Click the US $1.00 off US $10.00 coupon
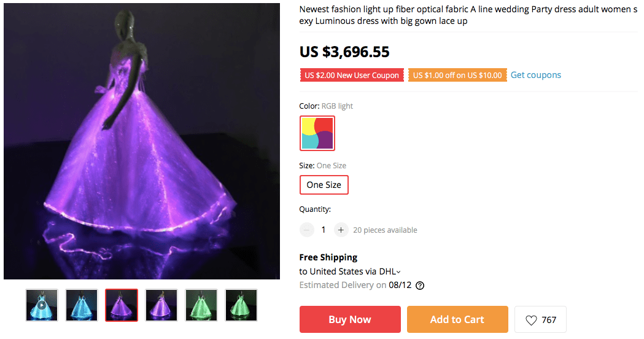Viewport: 644px width, 339px height. point(457,75)
